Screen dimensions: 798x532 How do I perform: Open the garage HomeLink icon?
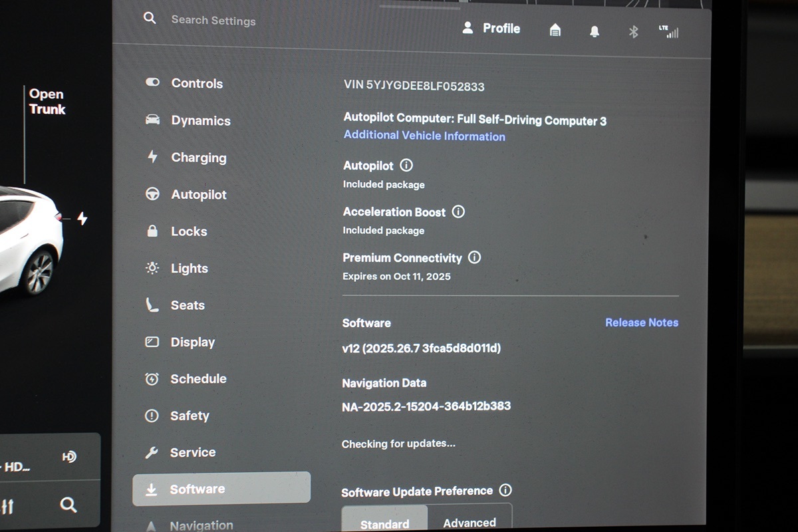pos(555,30)
